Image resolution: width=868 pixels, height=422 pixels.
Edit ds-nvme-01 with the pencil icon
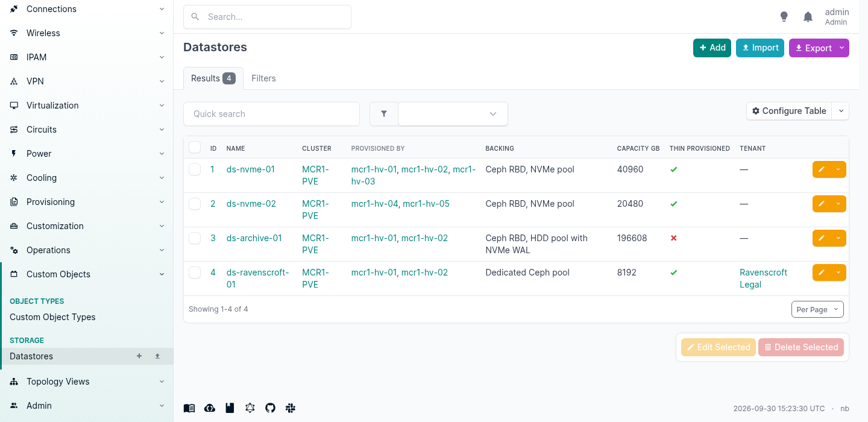[x=822, y=169]
